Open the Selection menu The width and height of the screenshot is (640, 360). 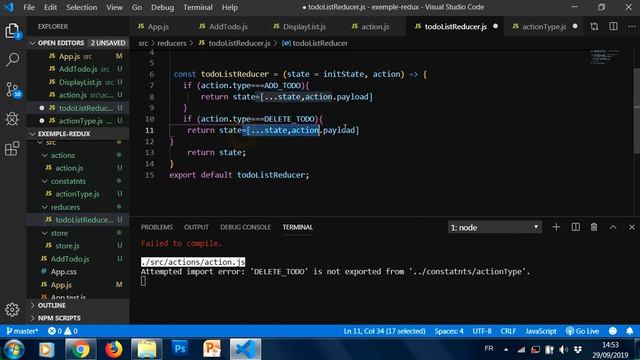[x=82, y=7]
